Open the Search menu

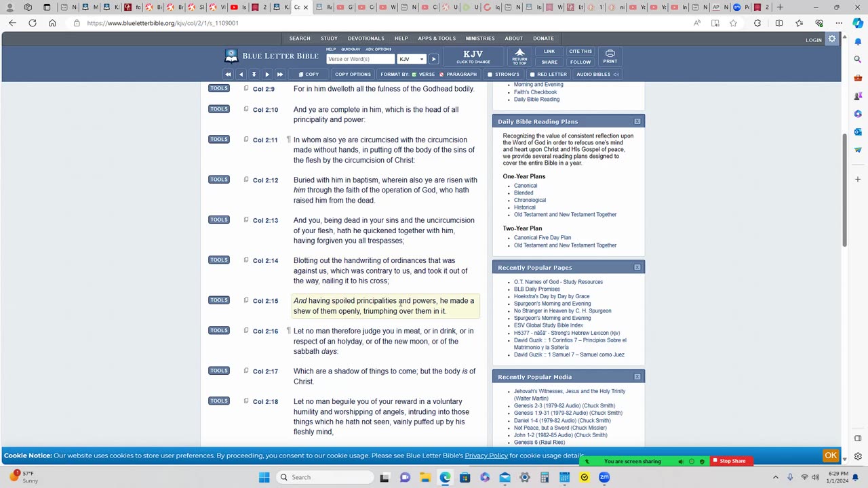tap(300, 39)
